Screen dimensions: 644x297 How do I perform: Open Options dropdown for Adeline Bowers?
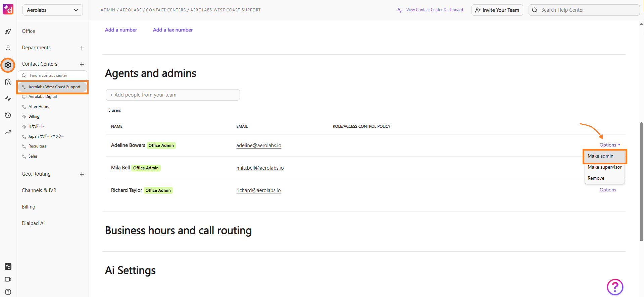click(610, 145)
